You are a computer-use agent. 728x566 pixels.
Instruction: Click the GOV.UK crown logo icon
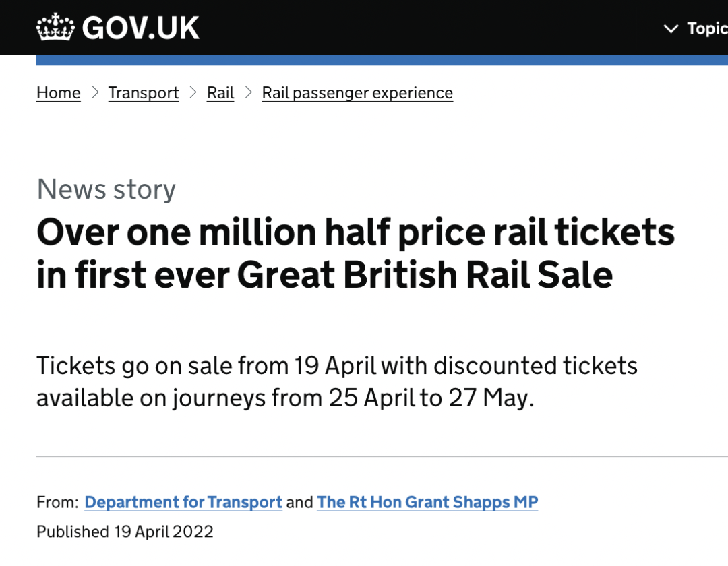click(x=55, y=28)
